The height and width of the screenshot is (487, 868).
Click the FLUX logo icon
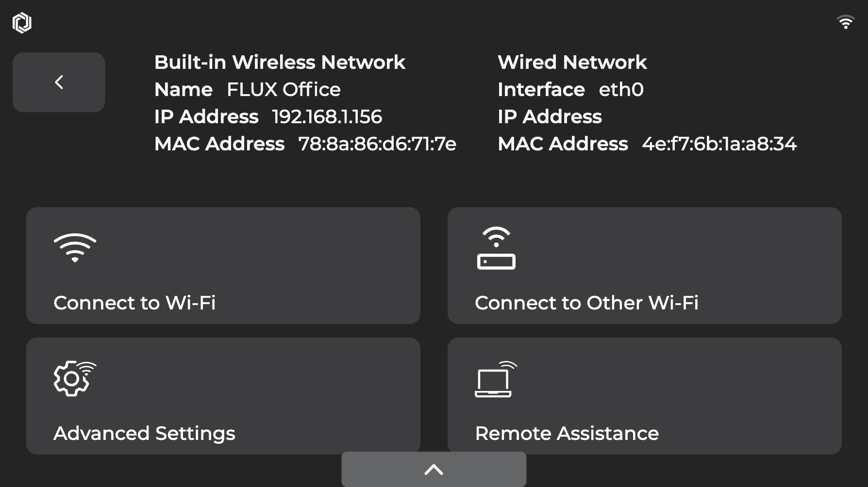(x=22, y=23)
